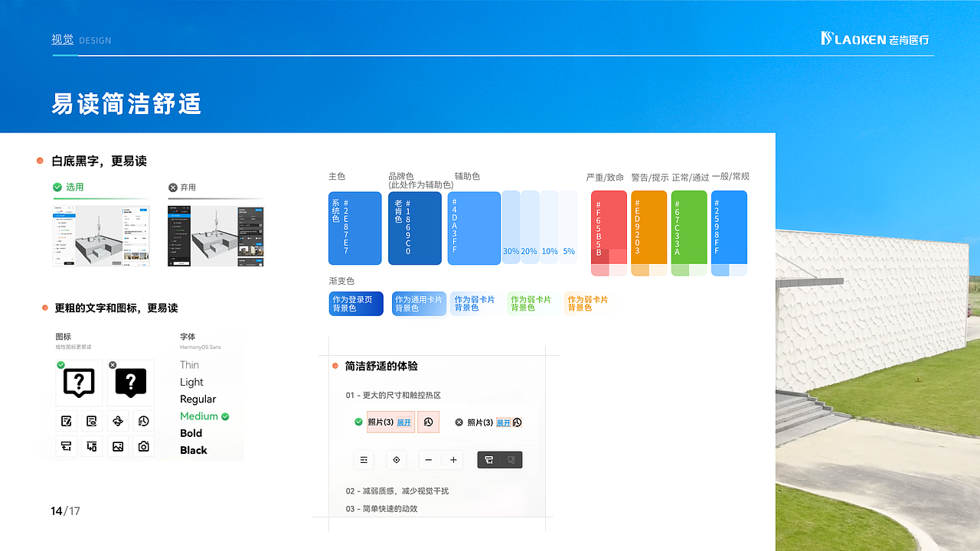Click the minus zoom-out button

pos(429,460)
